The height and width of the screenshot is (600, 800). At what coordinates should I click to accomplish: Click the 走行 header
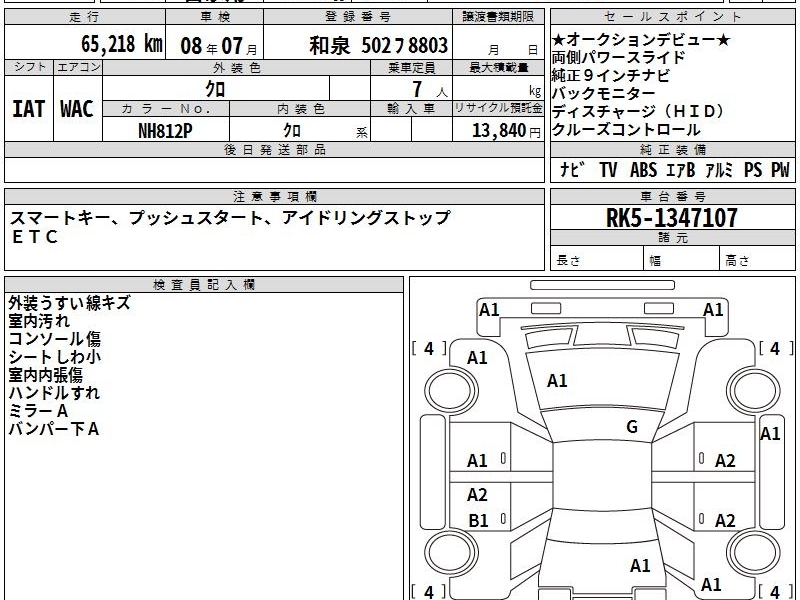[x=84, y=17]
